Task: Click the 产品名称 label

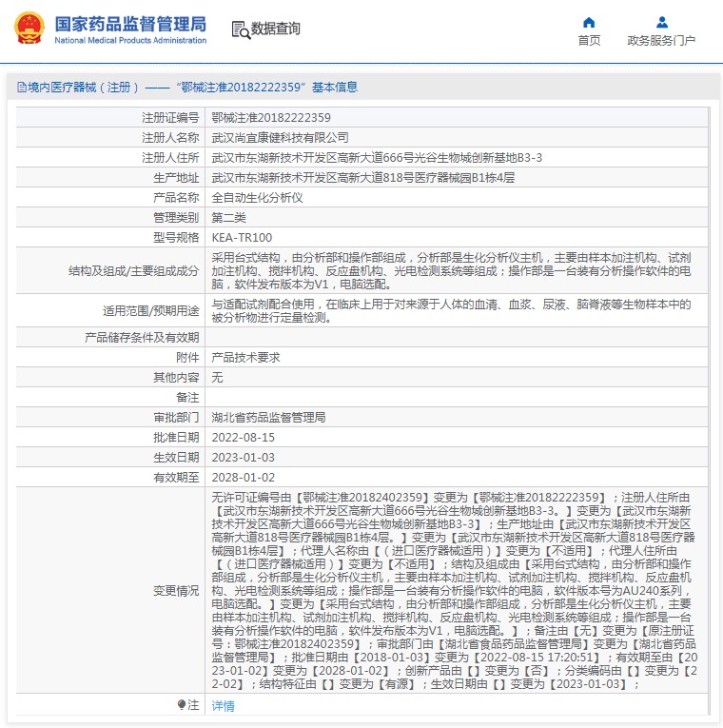Action: (x=176, y=197)
